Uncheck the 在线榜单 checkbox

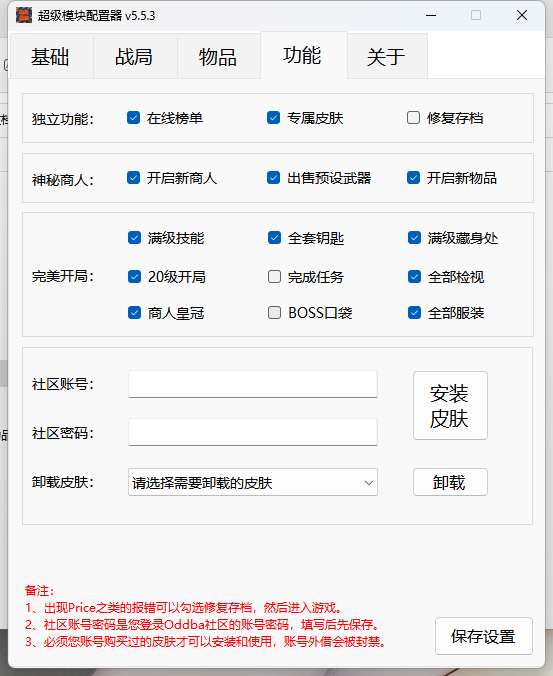(134, 118)
